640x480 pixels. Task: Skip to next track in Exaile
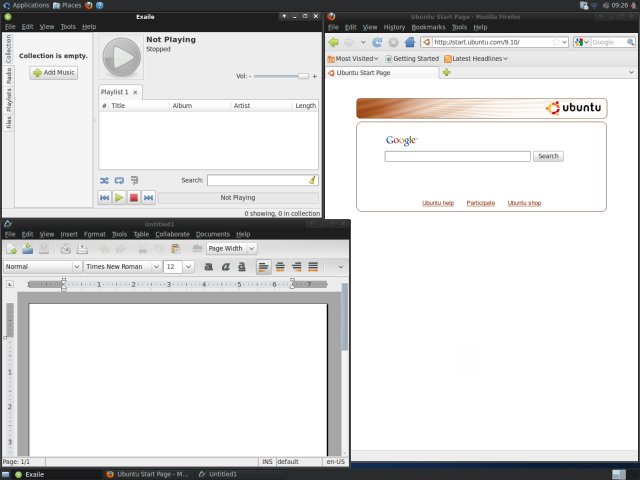coord(148,198)
